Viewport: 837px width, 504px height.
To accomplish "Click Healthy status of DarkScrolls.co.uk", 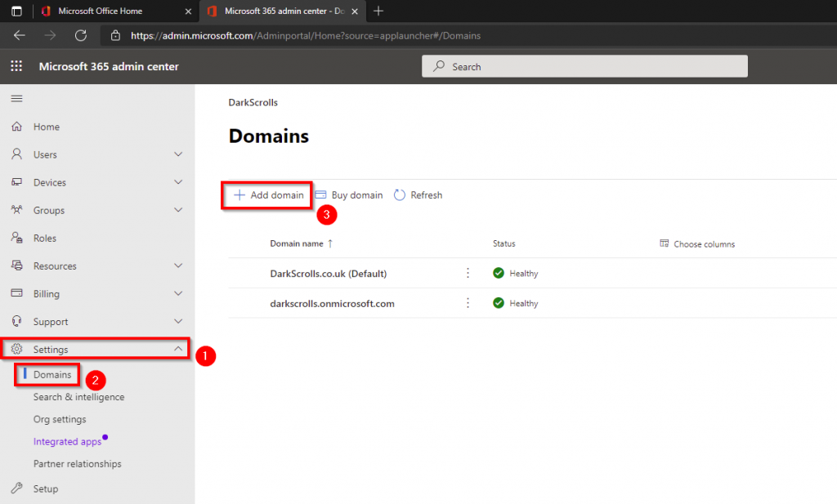I will [x=516, y=273].
